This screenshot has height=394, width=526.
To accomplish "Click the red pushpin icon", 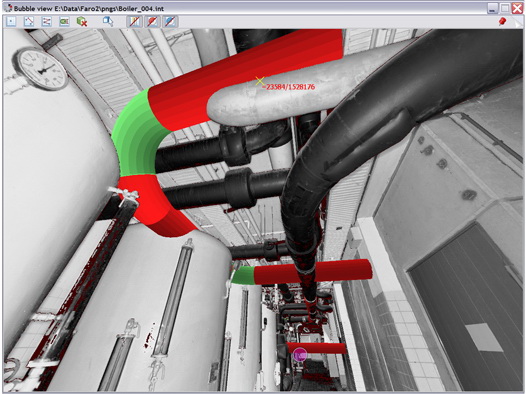I will (x=502, y=21).
